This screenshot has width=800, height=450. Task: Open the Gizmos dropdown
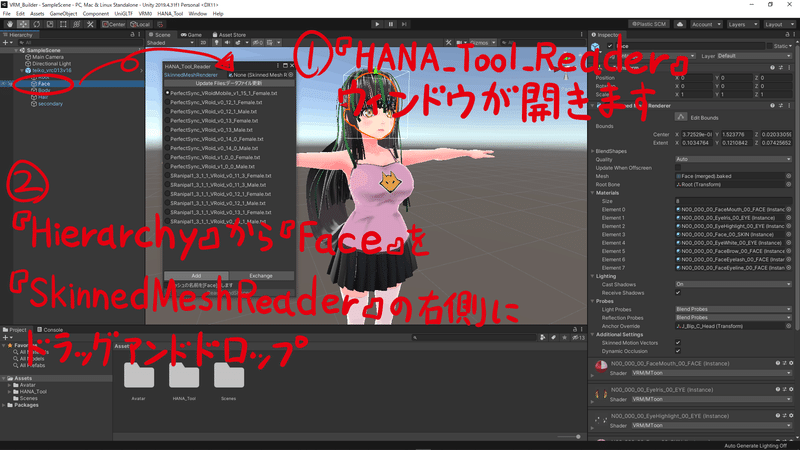click(x=482, y=43)
